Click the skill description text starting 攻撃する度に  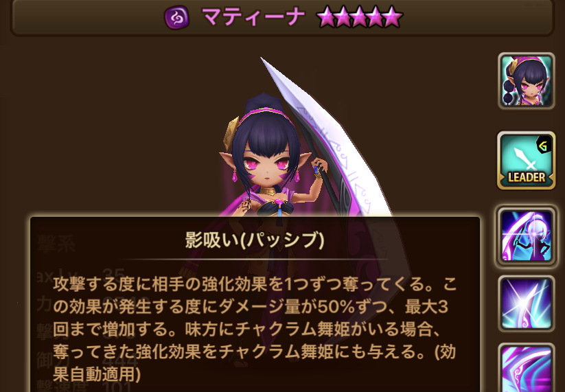pos(255,329)
